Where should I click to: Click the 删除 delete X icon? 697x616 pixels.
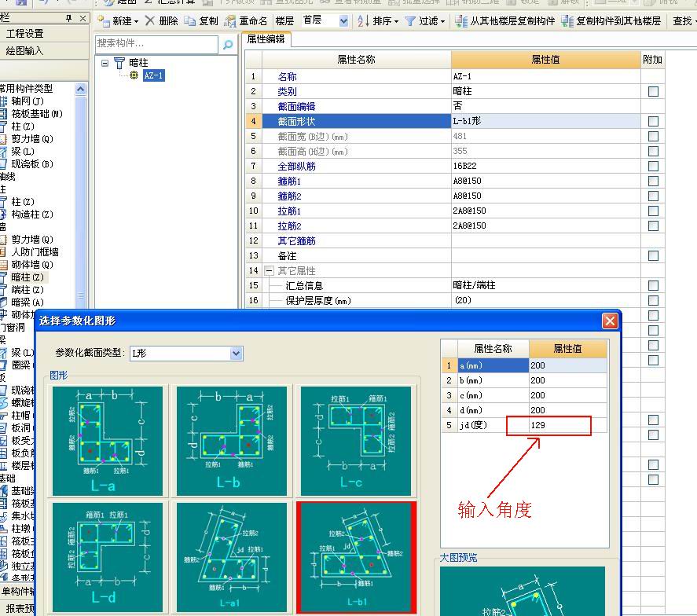tap(150, 20)
